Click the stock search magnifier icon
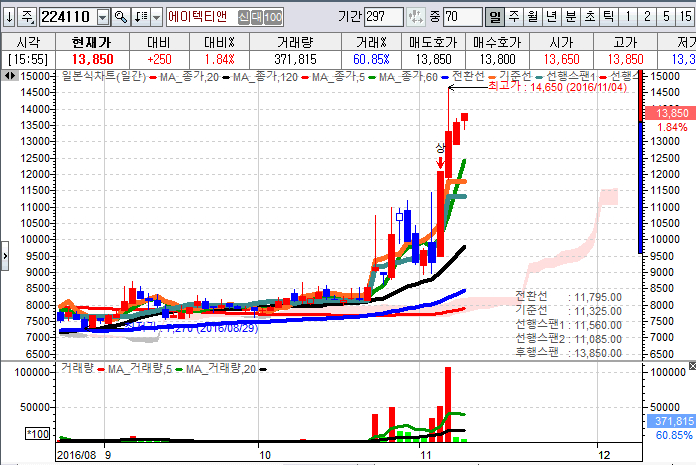 pos(121,17)
